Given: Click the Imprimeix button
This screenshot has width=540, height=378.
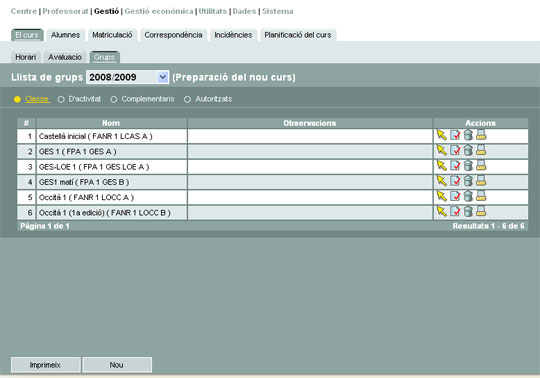Looking at the screenshot, I should pyautogui.click(x=45, y=365).
